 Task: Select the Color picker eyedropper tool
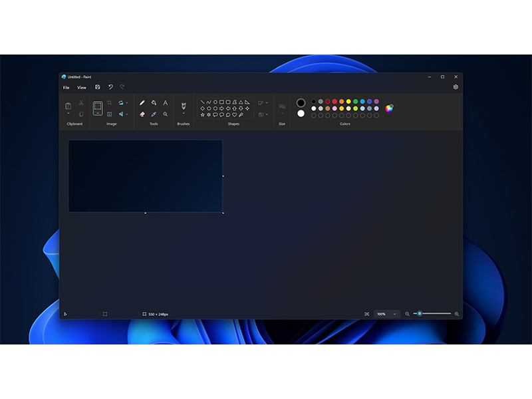click(154, 114)
